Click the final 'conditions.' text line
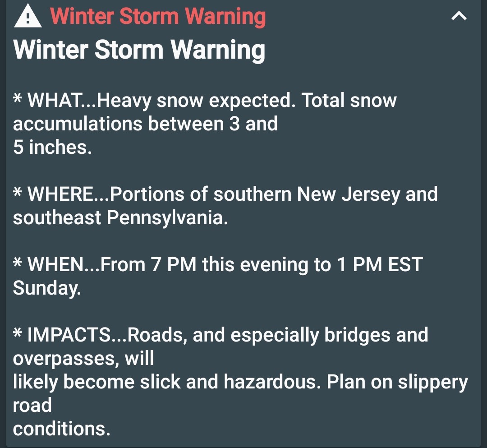This screenshot has height=448, width=487. 61,429
